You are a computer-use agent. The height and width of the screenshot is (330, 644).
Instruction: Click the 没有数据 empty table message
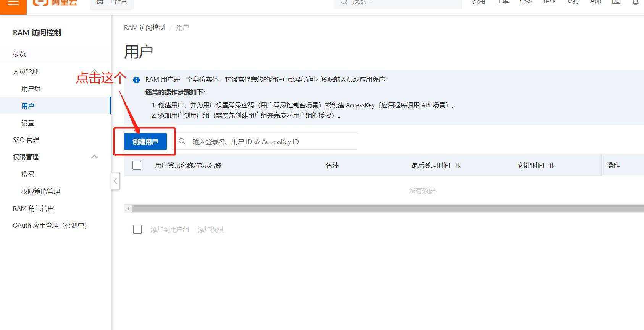[422, 191]
